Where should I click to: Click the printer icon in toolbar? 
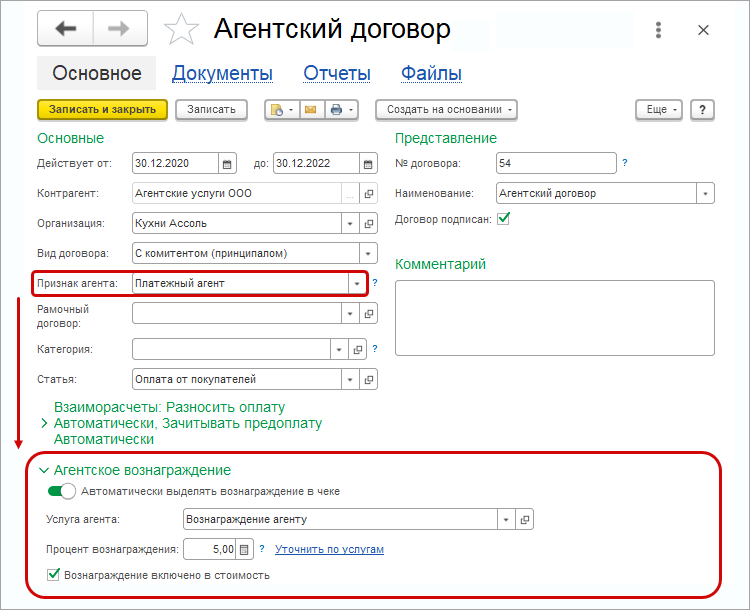(337, 110)
